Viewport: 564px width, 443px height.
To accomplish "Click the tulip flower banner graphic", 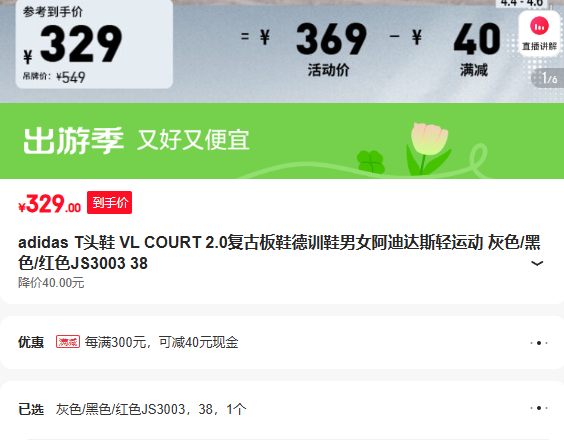I will pyautogui.click(x=429, y=149).
